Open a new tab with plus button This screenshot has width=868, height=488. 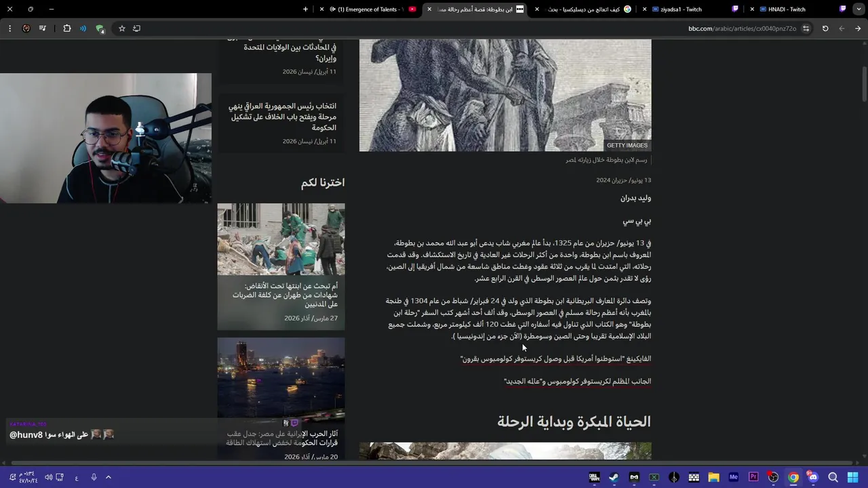click(305, 9)
